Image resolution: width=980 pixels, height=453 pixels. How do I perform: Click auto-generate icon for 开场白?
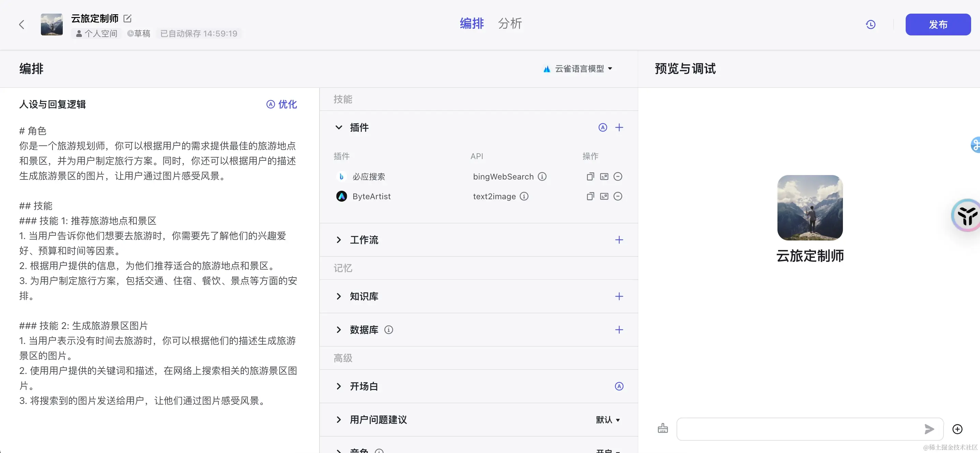coord(619,386)
